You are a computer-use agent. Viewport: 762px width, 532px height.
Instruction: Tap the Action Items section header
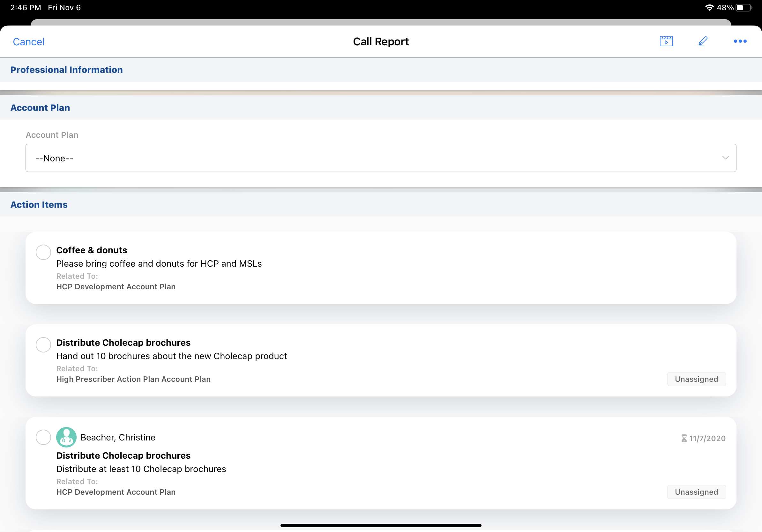click(x=39, y=205)
